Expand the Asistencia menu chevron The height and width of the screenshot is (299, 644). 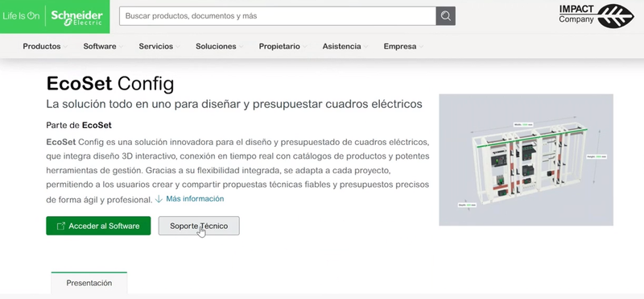pos(366,47)
